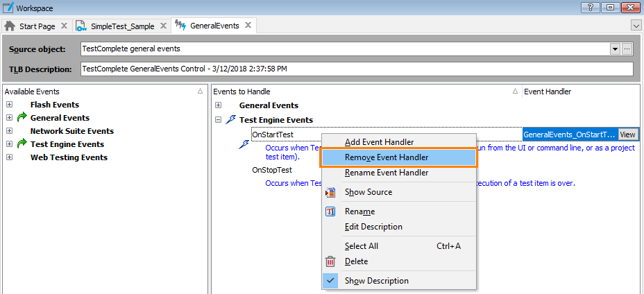644x294 pixels.
Task: Select GeneralEvents_OnStartT... handler cell
Action: coord(570,135)
